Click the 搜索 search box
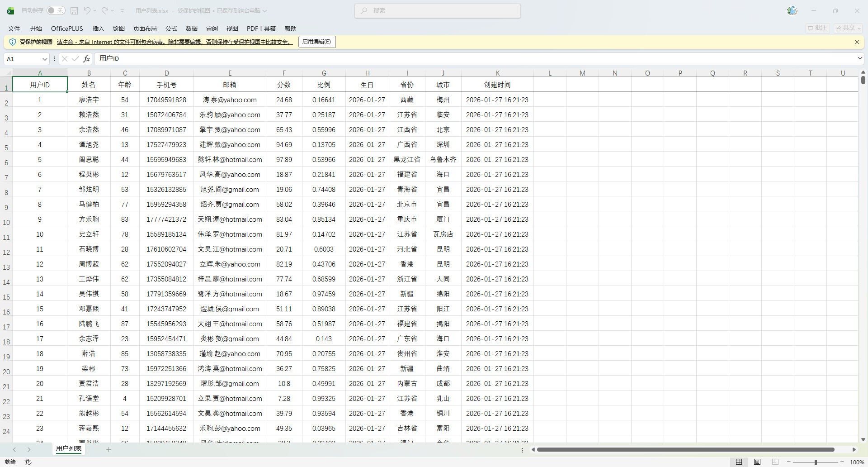Image resolution: width=868 pixels, height=467 pixels. click(437, 10)
